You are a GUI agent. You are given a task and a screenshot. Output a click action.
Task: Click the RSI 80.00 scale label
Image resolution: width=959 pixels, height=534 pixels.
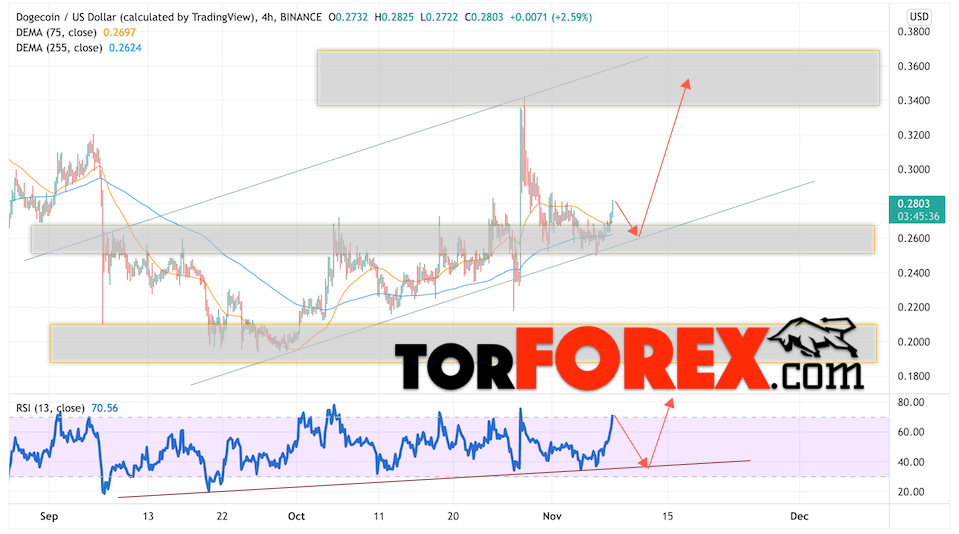click(x=911, y=402)
